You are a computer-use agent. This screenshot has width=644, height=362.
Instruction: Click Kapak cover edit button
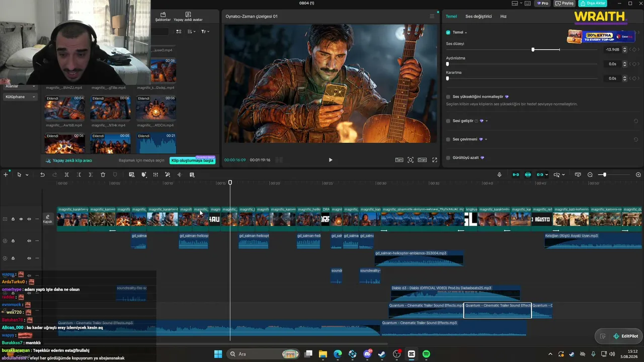47,219
